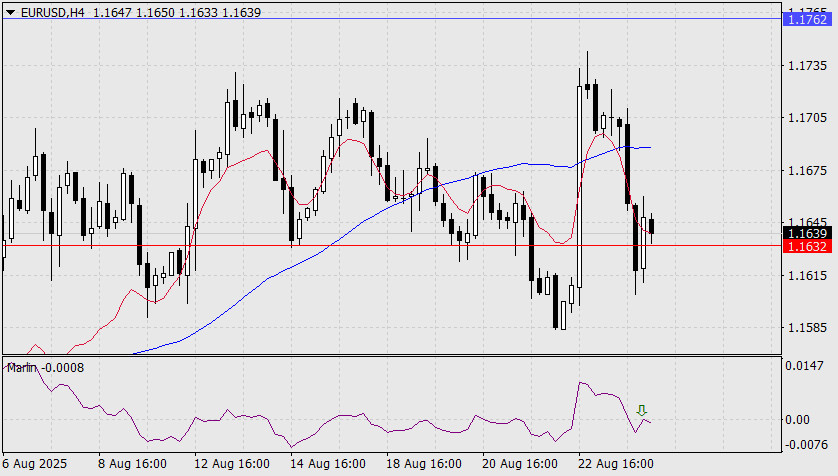Click the red horizontal line at 1.1632
The height and width of the screenshot is (476, 838).
point(392,246)
